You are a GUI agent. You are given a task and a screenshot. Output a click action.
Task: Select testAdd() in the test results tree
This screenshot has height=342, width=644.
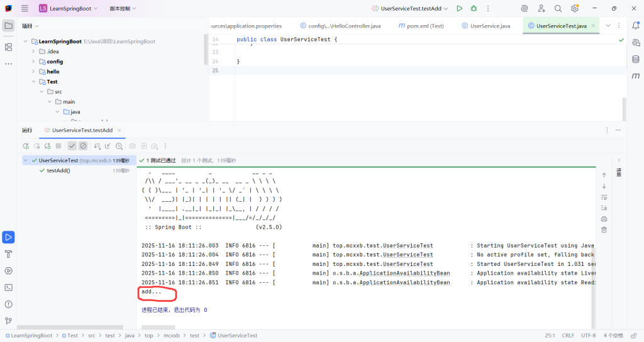point(58,170)
